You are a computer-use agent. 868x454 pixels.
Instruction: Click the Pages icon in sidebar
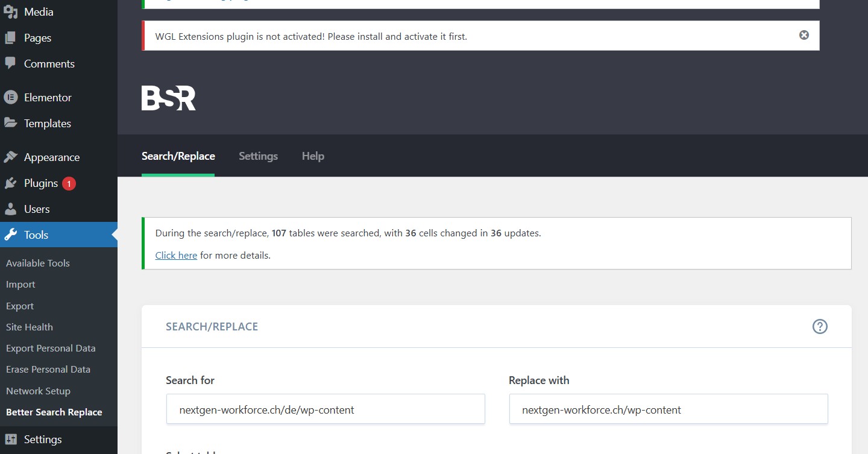click(10, 38)
